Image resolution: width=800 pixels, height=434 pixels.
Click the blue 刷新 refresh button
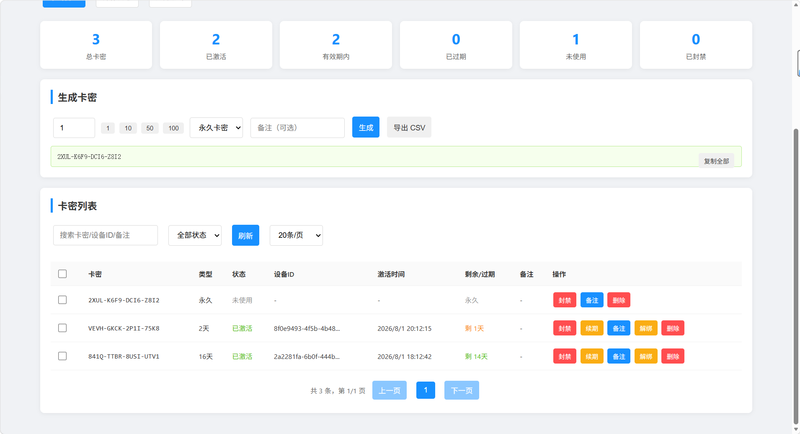click(x=245, y=235)
